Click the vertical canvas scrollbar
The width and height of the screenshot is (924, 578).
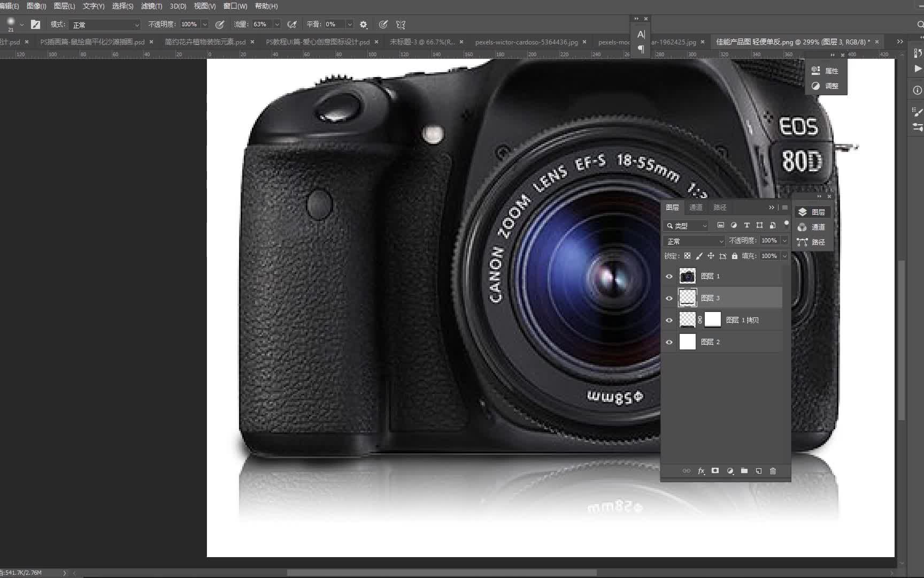(902, 340)
